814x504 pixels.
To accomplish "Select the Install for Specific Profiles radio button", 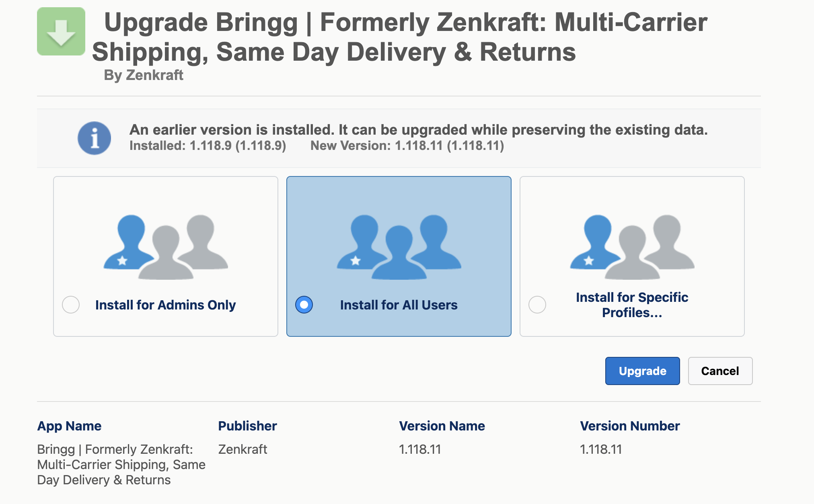I will (x=537, y=305).
